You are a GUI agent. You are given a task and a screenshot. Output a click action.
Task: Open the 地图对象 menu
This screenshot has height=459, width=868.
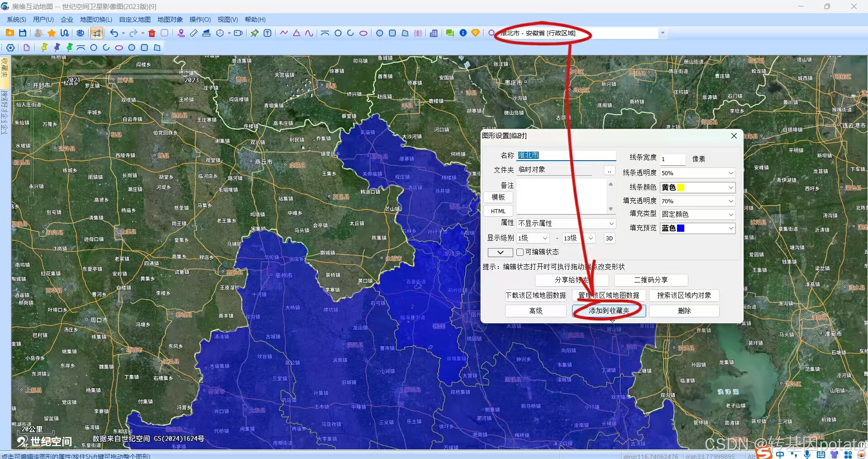coord(170,19)
